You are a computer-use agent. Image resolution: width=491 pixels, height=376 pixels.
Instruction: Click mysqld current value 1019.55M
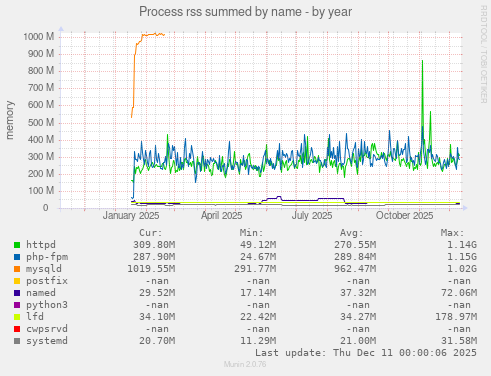tap(151, 269)
